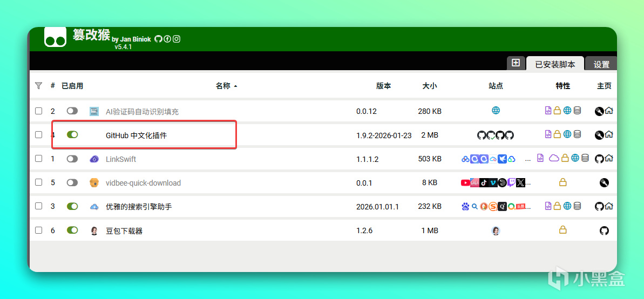Click the database icon in LinkSwift row
Screen dimensions: 644x299
pos(585,158)
